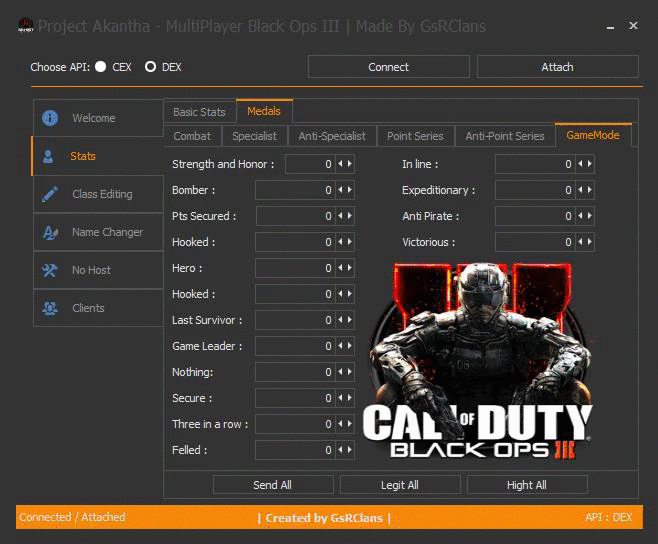658x544 pixels.
Task: Minimize the Project Akantha window
Action: 611,26
